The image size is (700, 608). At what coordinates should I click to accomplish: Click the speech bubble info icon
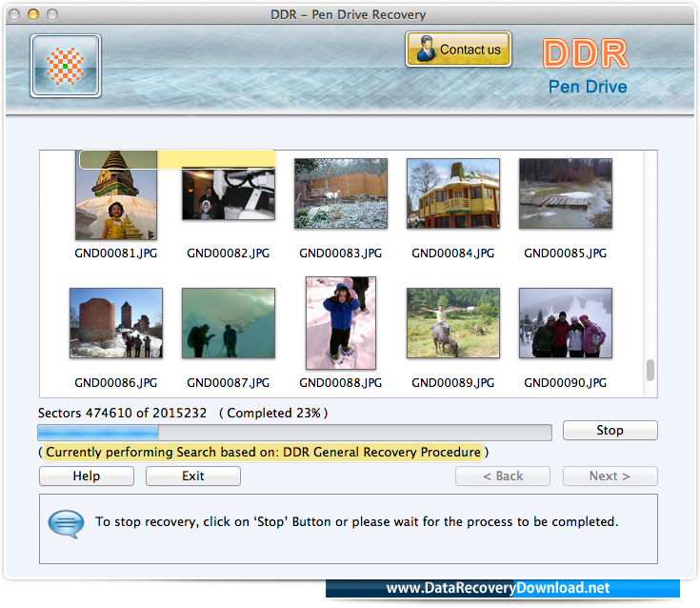66,523
